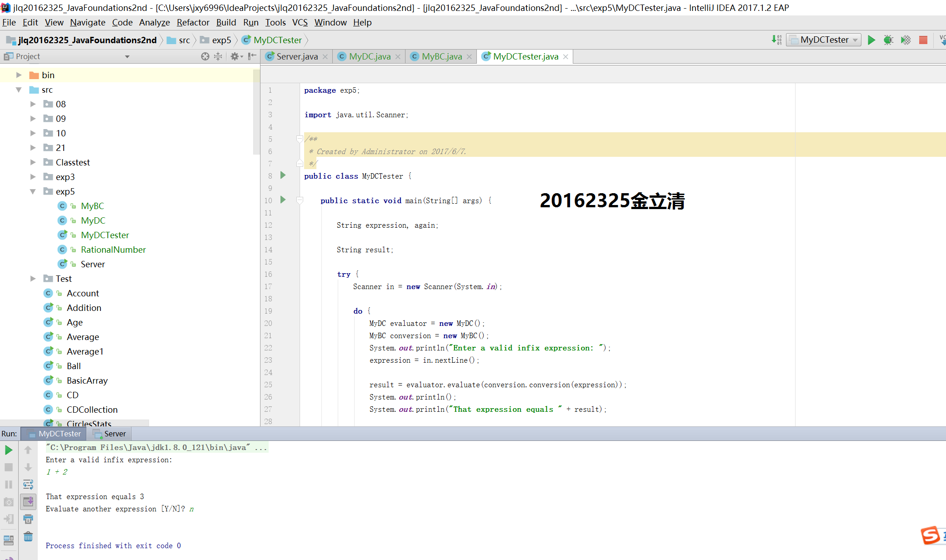Viewport: 946px width, 560px height.
Task: Collapse the exp5 package
Action: click(33, 191)
